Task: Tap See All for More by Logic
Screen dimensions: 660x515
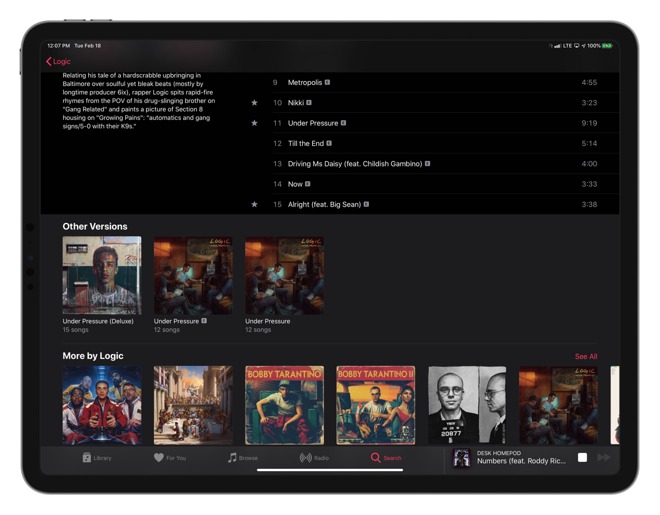Action: (586, 356)
